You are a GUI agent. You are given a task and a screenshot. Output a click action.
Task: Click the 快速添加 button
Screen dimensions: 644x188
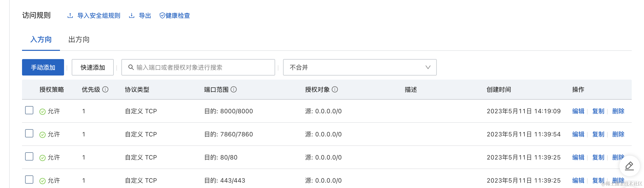click(x=93, y=67)
